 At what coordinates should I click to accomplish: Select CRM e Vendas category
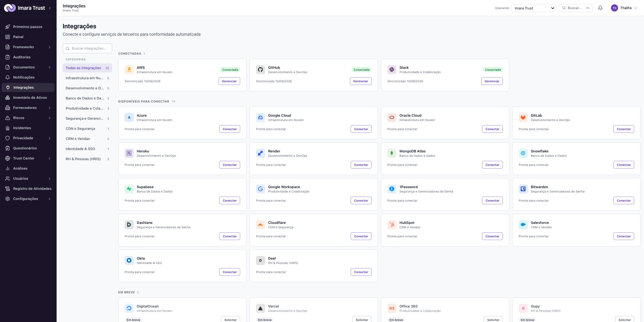pos(87,139)
